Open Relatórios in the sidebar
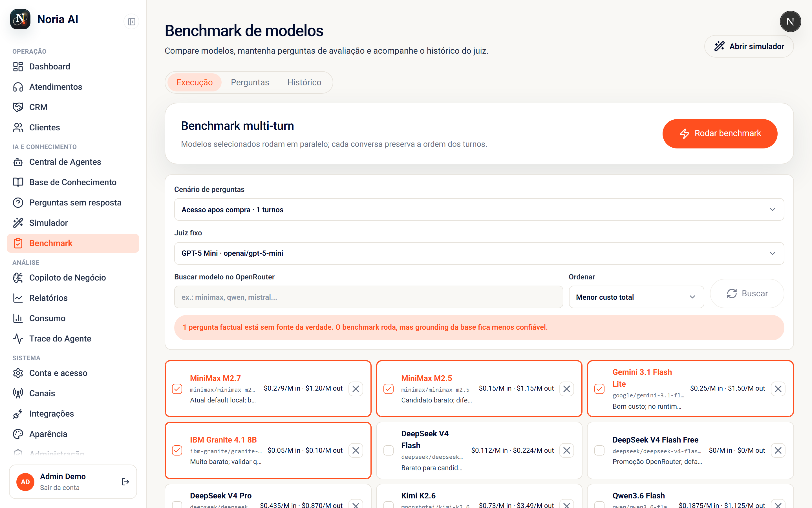The image size is (812, 508). pyautogui.click(x=73, y=298)
